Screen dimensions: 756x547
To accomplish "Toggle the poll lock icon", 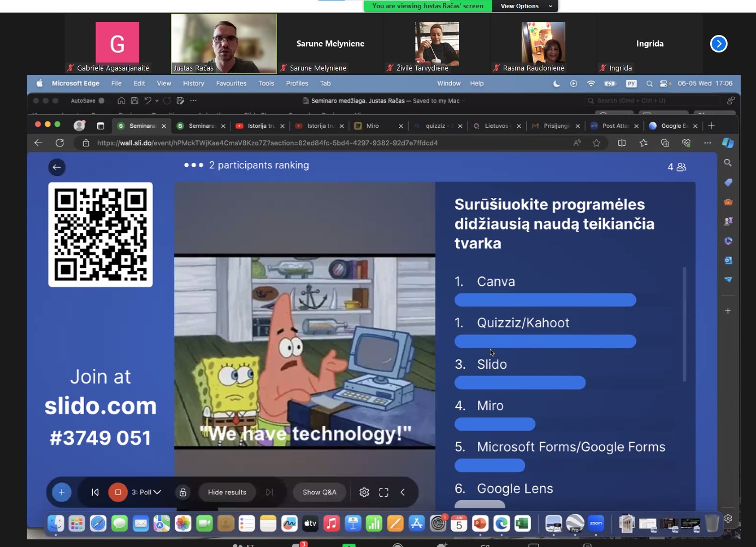I will pyautogui.click(x=183, y=492).
